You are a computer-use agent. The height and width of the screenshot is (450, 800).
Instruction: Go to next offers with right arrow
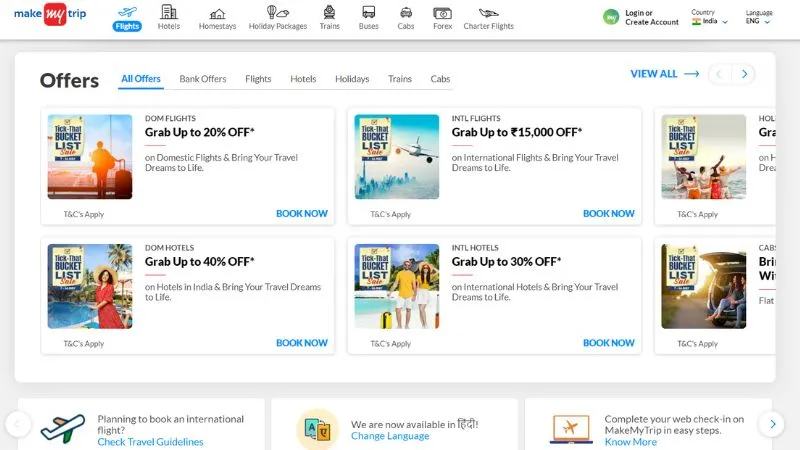pyautogui.click(x=744, y=74)
